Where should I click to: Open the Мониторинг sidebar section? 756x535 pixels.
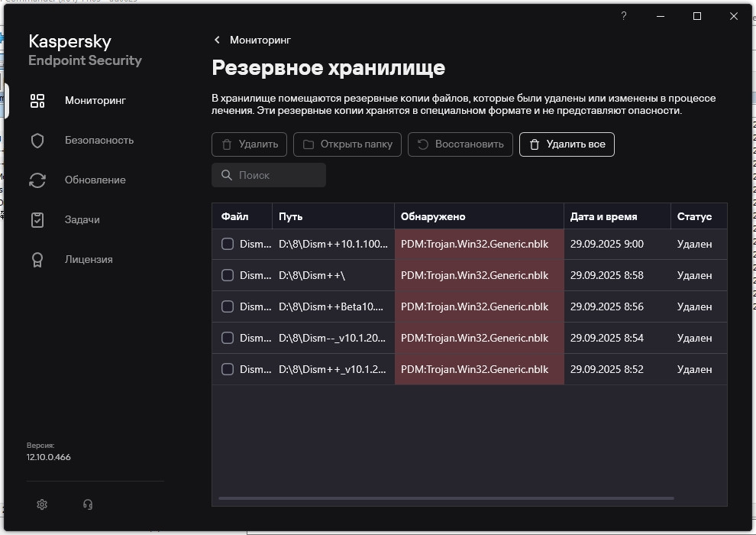tap(95, 100)
